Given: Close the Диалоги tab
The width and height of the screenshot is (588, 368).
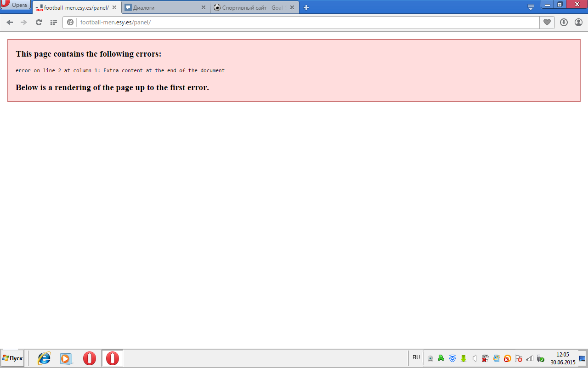Looking at the screenshot, I should [x=204, y=7].
